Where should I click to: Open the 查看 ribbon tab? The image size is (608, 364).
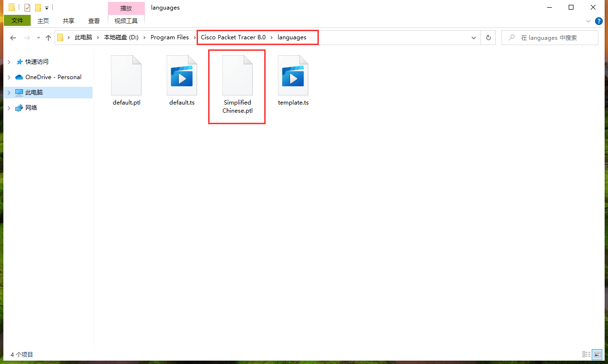94,21
